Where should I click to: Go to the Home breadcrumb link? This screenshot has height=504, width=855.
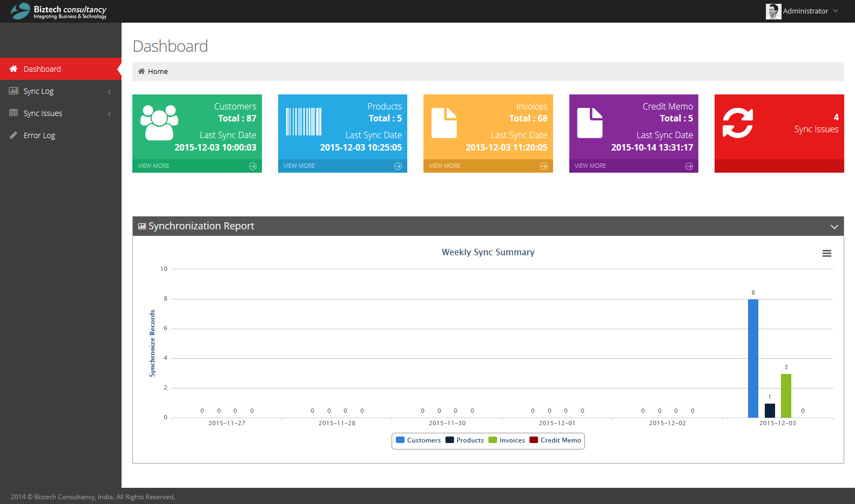coord(158,71)
